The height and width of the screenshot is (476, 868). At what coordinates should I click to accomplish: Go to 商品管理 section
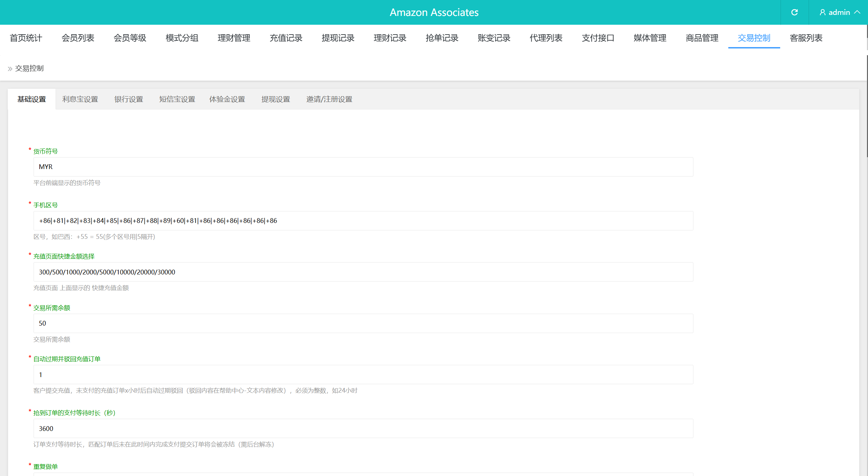[x=702, y=38]
